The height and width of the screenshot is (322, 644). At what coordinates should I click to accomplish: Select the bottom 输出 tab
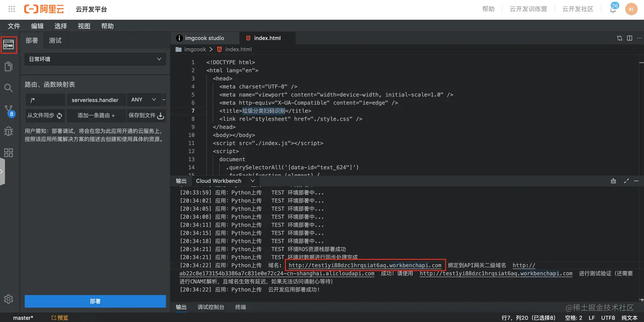point(181,307)
